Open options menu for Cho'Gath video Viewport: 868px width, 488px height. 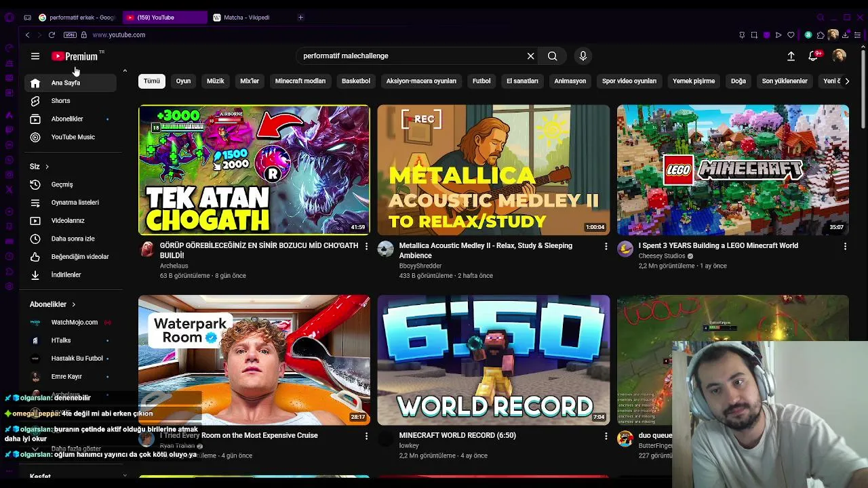(367, 247)
